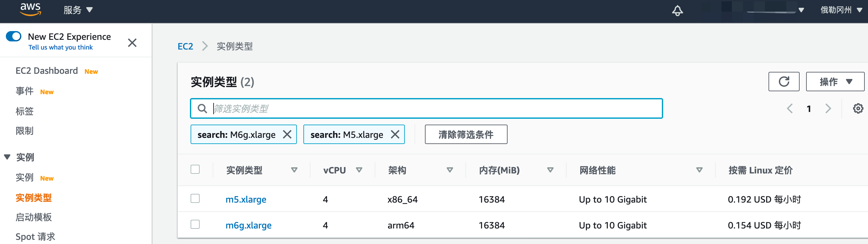Expand the 服务 services menu
This screenshot has width=868, height=244.
click(x=78, y=10)
